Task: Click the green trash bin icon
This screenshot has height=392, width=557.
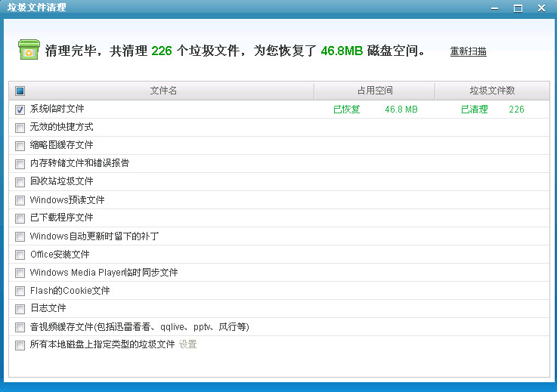Action: (x=29, y=50)
